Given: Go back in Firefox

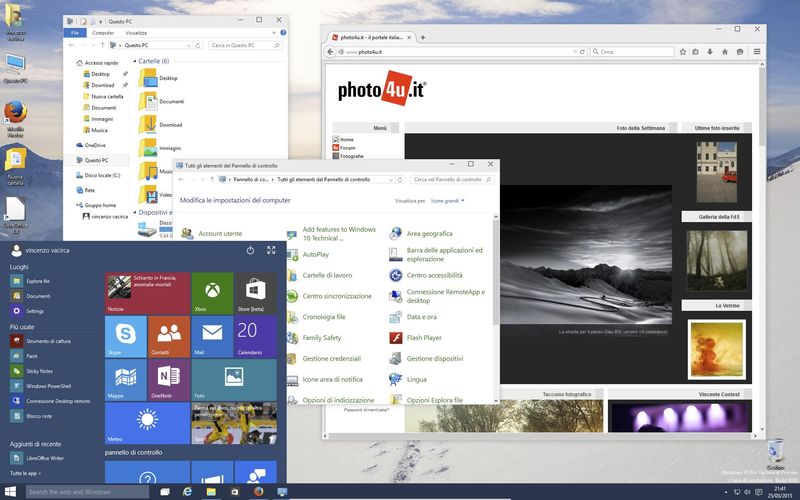Looking at the screenshot, I should pyautogui.click(x=330, y=52).
